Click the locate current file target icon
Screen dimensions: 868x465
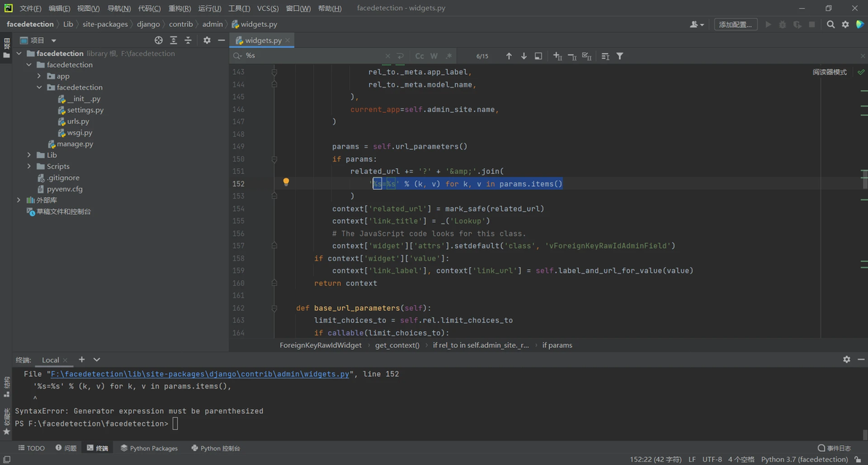tap(159, 40)
